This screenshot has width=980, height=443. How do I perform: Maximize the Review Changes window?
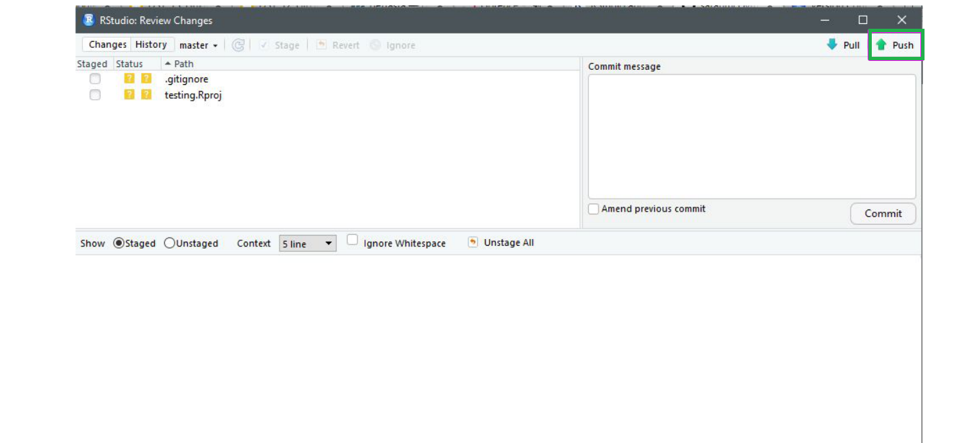[x=863, y=21]
